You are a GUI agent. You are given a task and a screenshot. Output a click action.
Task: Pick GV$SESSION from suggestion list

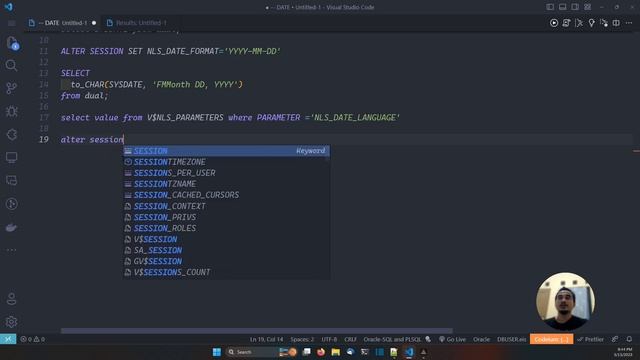(227, 261)
